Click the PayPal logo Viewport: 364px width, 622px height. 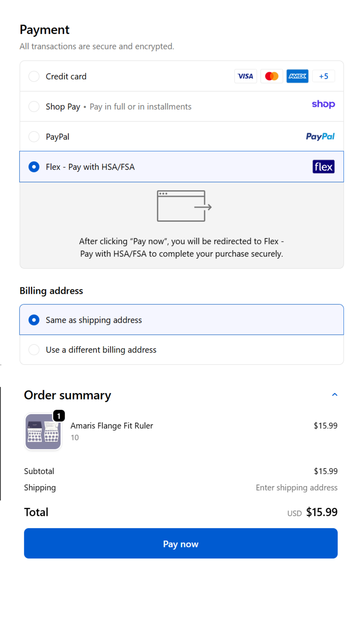click(320, 137)
